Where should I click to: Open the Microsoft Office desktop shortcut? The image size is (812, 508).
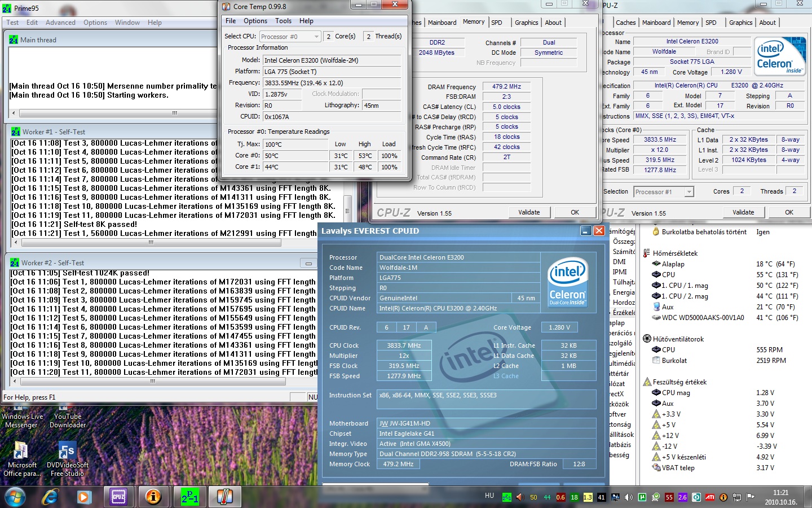click(21, 458)
